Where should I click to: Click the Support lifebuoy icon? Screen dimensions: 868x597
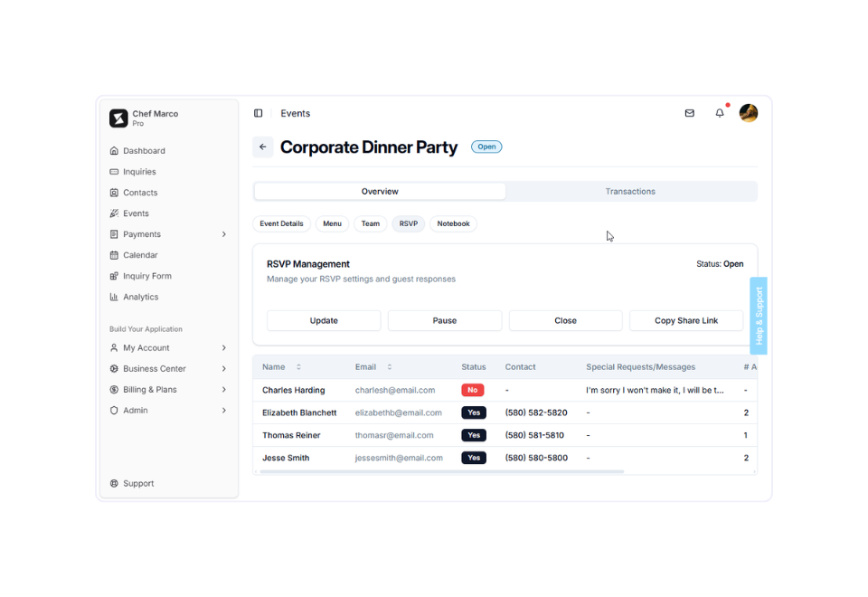[x=114, y=483]
